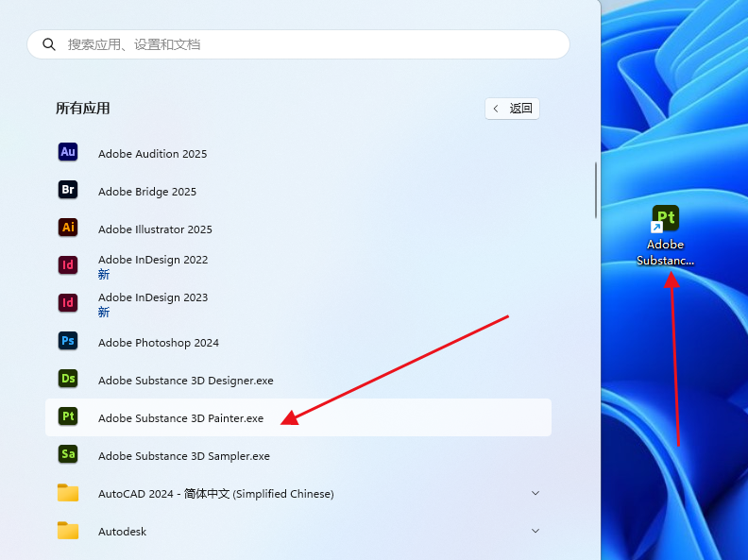Click the Autodesk folder icon
Screen dimensions: 748x560
tap(68, 531)
